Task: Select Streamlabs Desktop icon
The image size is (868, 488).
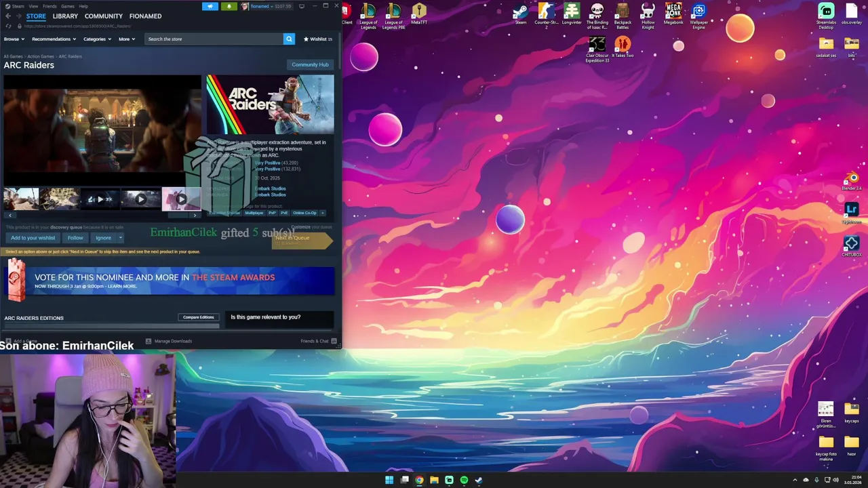Action: tap(826, 15)
